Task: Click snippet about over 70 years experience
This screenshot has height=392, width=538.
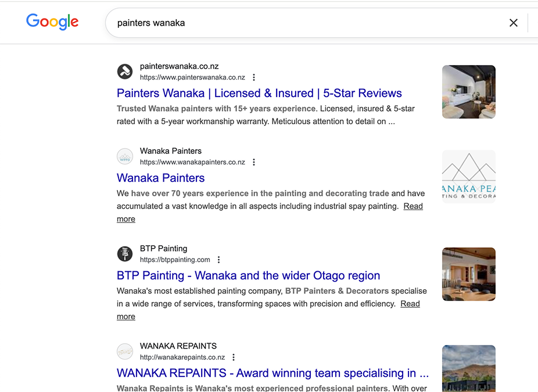Action: 271,206
